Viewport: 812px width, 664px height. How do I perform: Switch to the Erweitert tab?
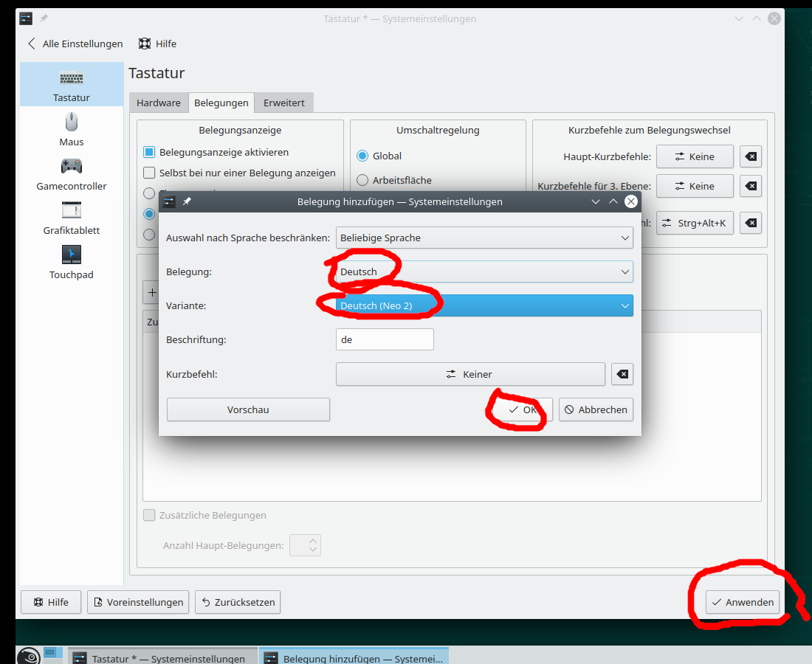[x=283, y=103]
